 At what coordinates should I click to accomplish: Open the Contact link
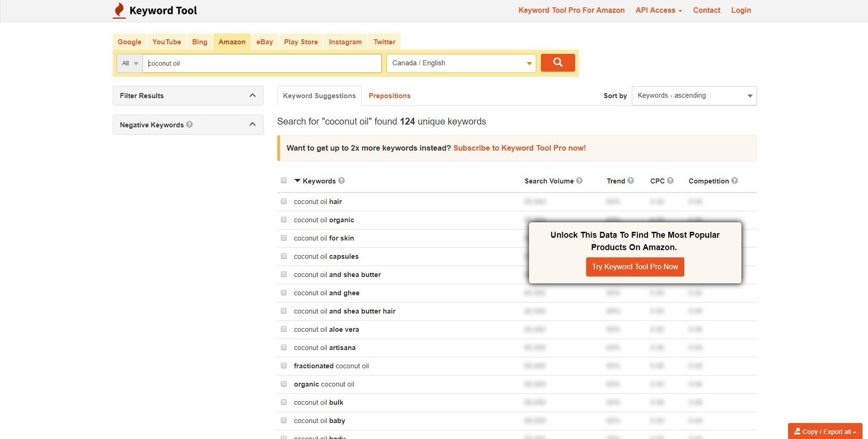pos(707,10)
